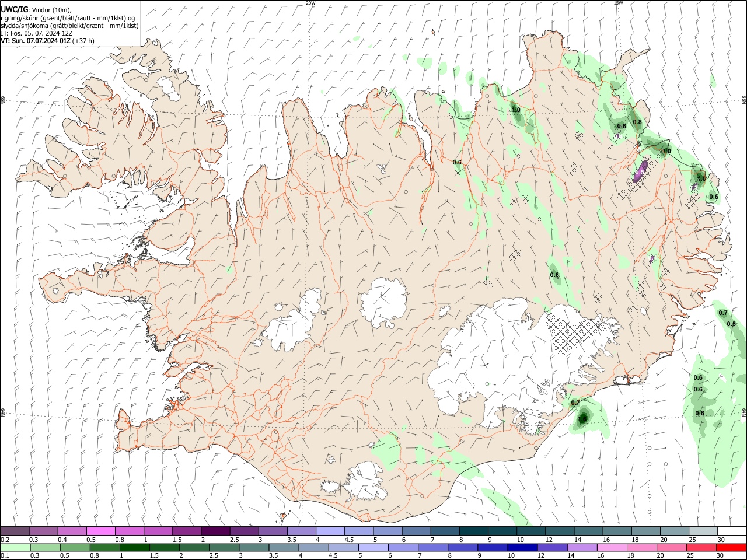Click the 0.8 precipitation value on the map

point(637,122)
